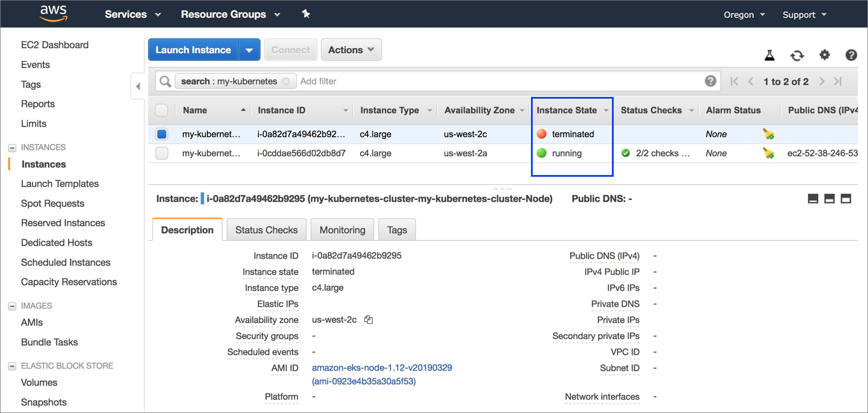Open AMIs in sidebar
Screen dimensions: 868x413
[32, 323]
